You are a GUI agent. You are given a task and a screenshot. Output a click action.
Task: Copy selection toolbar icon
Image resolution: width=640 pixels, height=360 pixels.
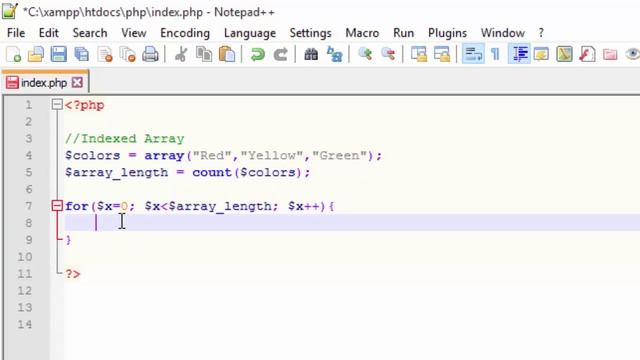pos(204,54)
